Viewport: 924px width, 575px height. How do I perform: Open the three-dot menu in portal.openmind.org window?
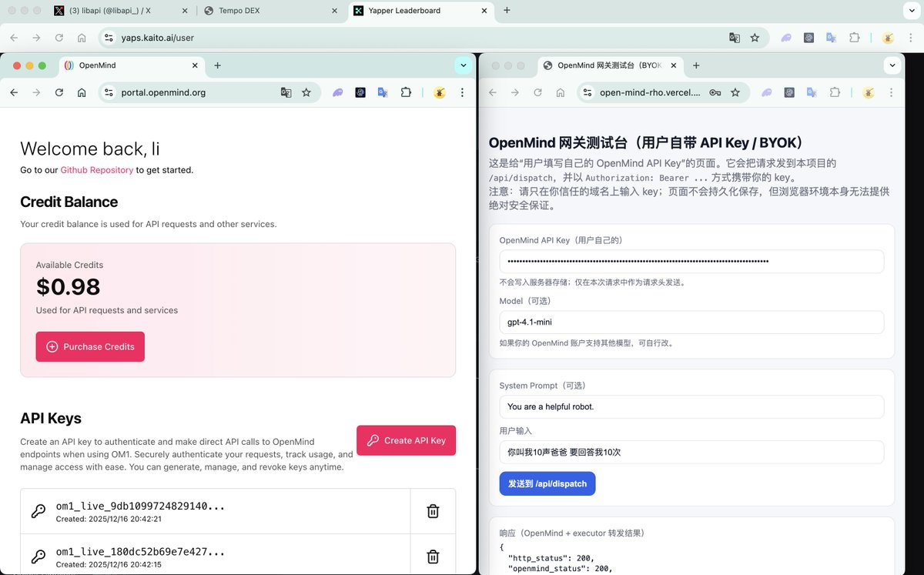coord(462,92)
